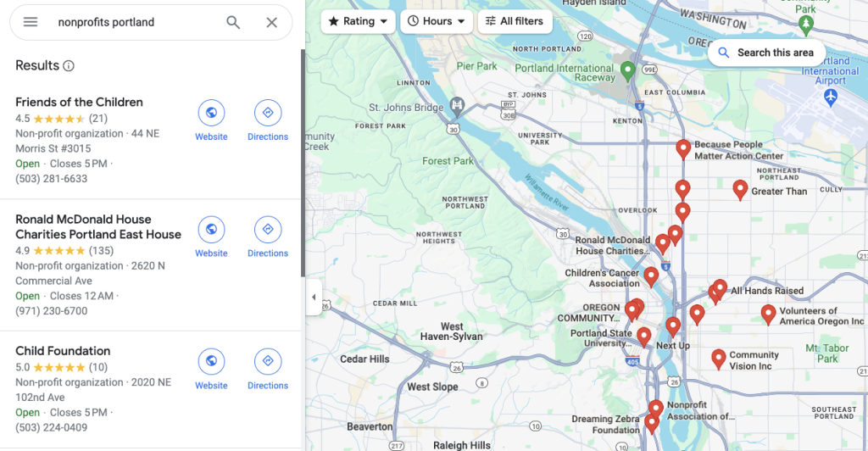Open Website for Child Foundation

[211, 369]
